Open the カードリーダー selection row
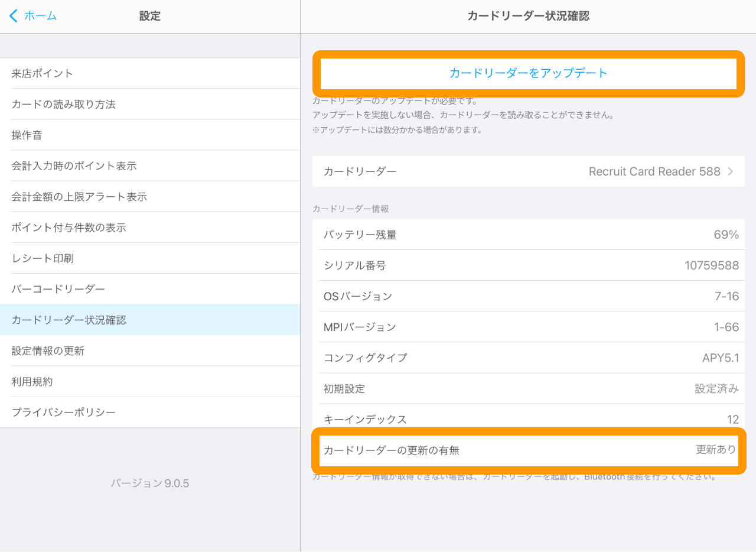The height and width of the screenshot is (552, 756). coord(528,171)
